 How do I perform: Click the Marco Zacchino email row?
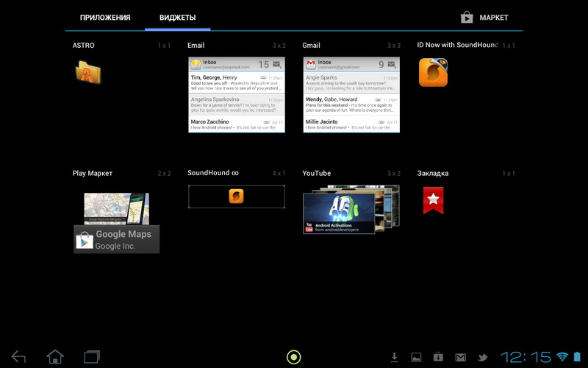point(237,124)
